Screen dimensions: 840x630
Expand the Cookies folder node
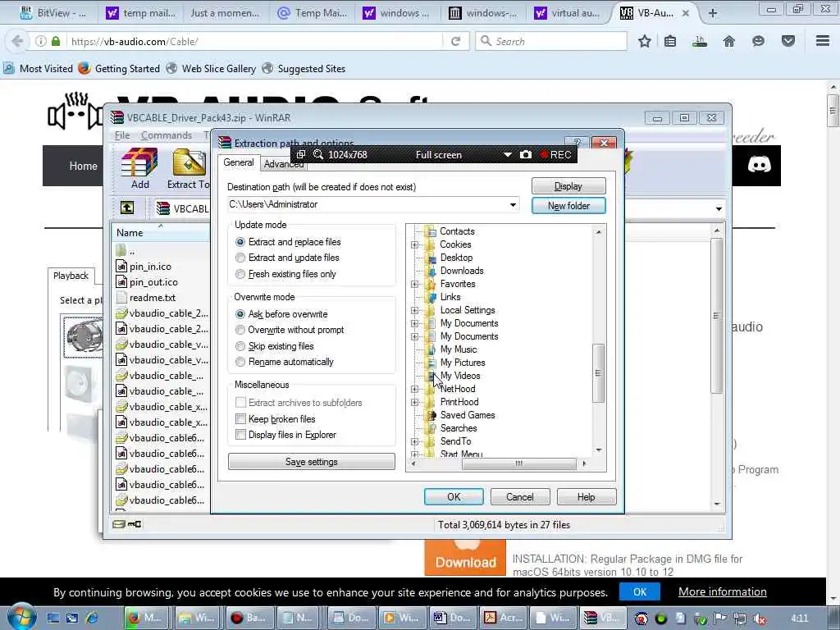pyautogui.click(x=414, y=244)
